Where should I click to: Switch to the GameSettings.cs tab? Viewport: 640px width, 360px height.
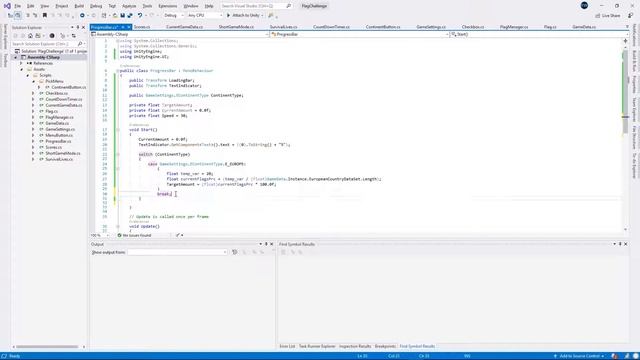pos(431,27)
